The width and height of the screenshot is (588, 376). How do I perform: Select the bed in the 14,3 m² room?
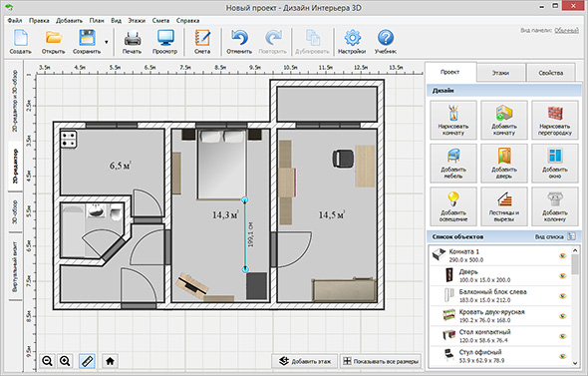click(x=221, y=164)
